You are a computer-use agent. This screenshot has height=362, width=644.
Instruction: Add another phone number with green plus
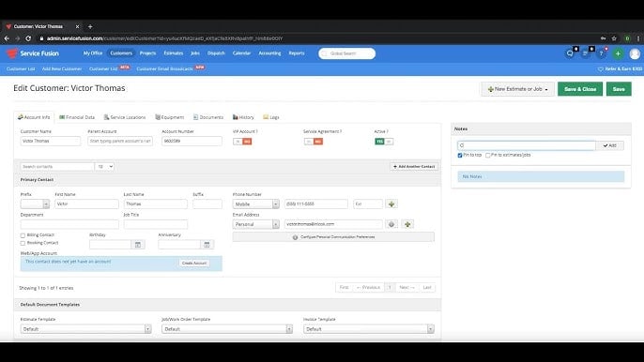[391, 204]
